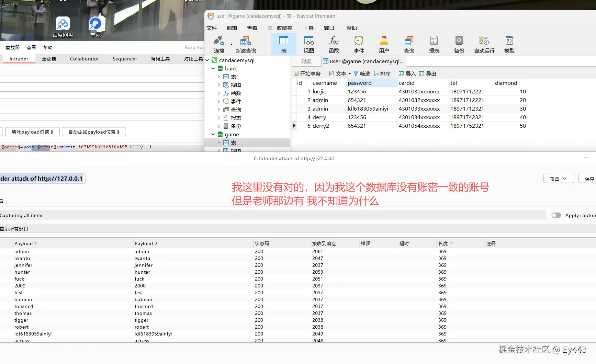This screenshot has height=364, width=596.
Task: Expand 查询 under bank database
Action: click(219, 110)
